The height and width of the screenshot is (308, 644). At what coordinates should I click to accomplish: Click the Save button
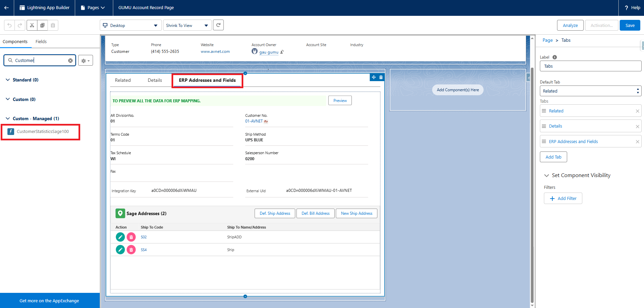pos(630,25)
